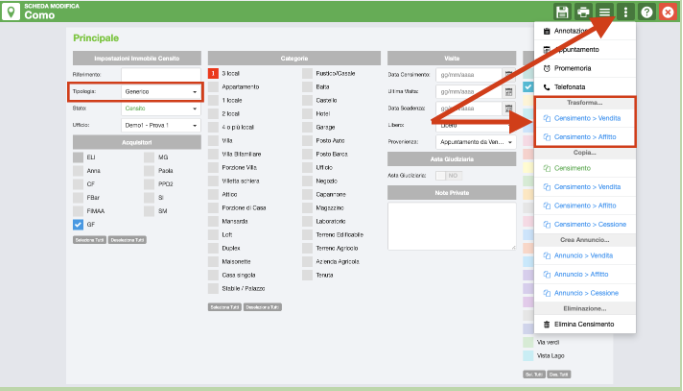This screenshot has height=391, width=683.
Task: Tick the Loft category checkbox
Action: pos(213,235)
